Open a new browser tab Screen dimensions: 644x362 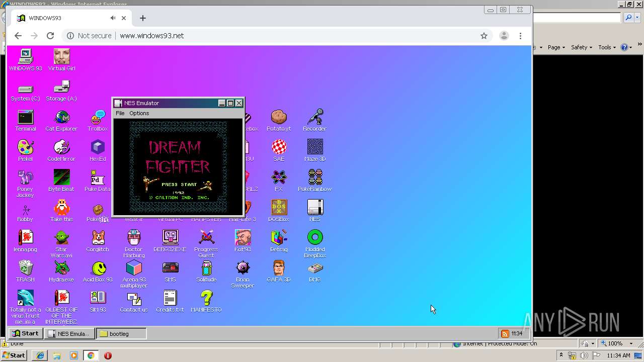tap(143, 18)
